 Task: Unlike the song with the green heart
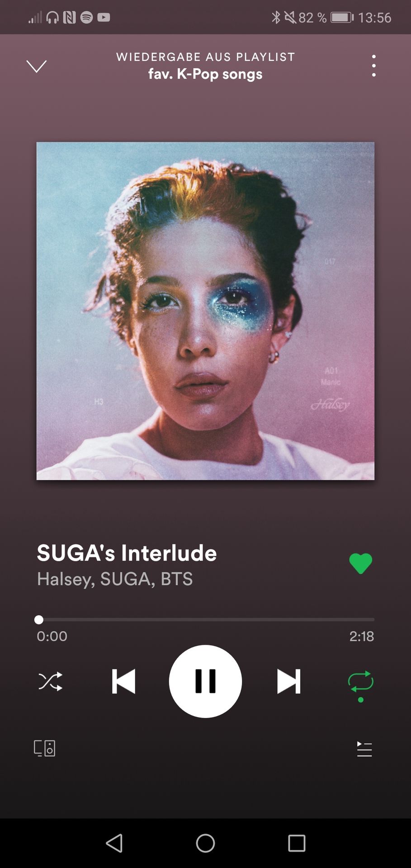(360, 563)
